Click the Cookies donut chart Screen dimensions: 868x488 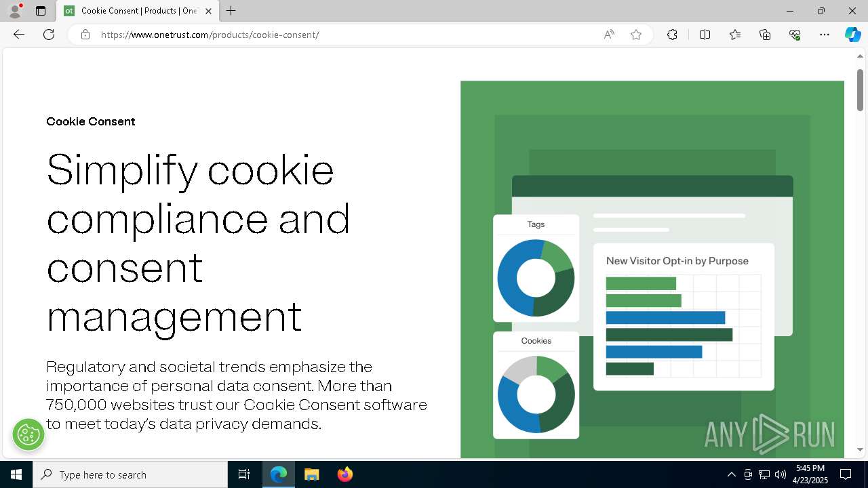tap(536, 394)
